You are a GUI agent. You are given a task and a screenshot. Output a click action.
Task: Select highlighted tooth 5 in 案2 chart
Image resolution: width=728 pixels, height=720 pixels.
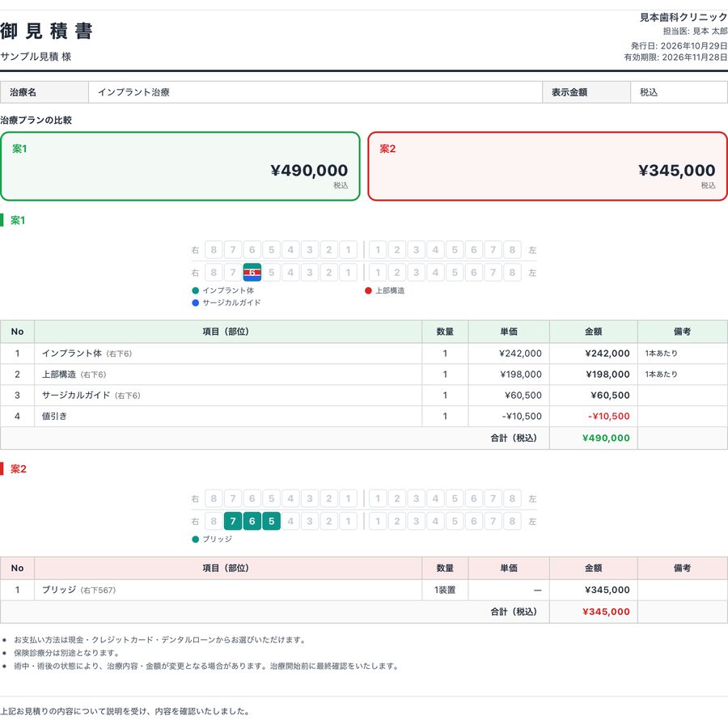(x=271, y=521)
